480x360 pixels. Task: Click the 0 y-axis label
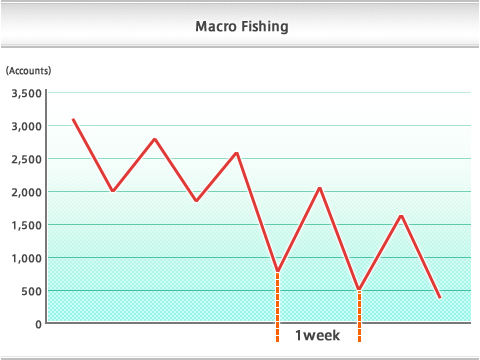click(x=39, y=324)
